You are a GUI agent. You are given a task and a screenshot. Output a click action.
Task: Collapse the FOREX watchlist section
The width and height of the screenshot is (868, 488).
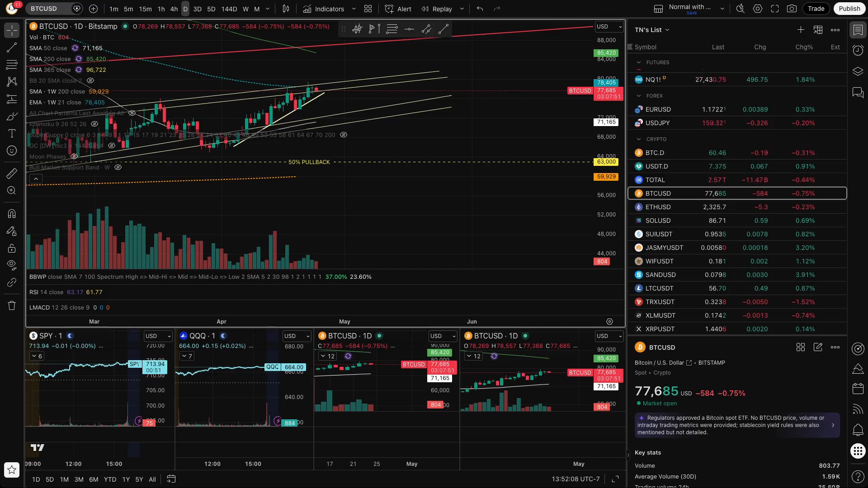point(638,96)
